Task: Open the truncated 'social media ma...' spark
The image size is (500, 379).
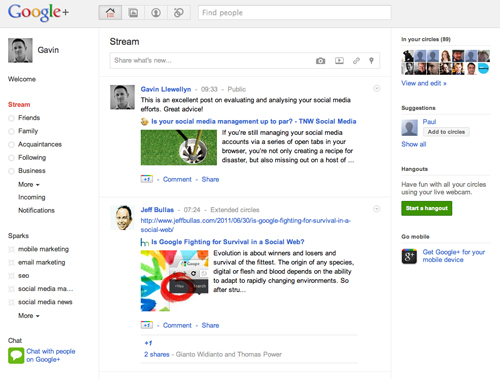Action: coord(46,289)
